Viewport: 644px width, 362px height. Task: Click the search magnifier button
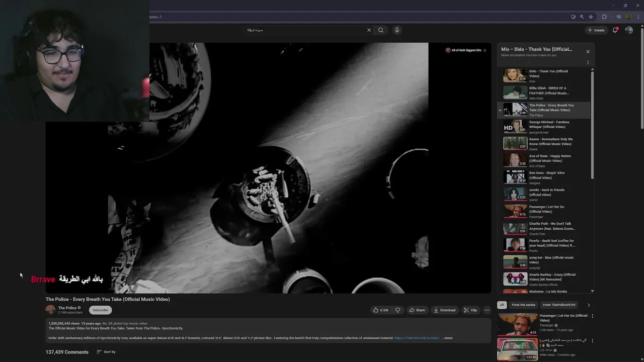point(381,30)
